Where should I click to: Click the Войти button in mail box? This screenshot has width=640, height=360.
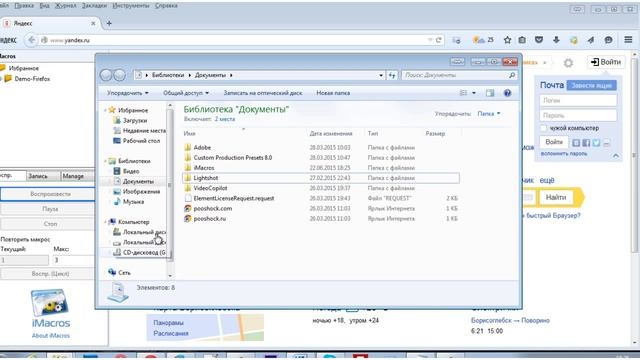point(554,142)
